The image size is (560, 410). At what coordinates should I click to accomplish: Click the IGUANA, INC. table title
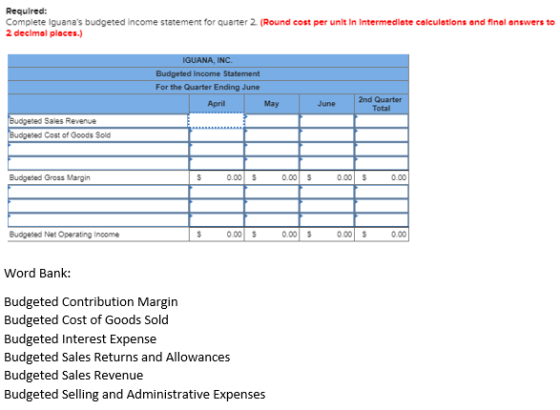coord(208,60)
